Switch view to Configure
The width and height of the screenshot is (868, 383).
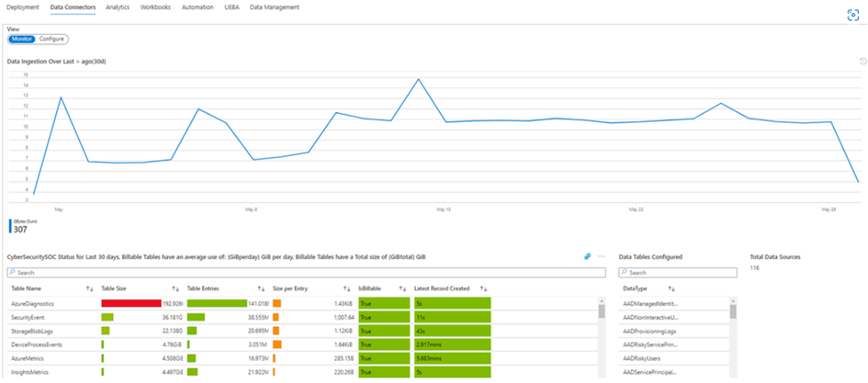pyautogui.click(x=52, y=39)
